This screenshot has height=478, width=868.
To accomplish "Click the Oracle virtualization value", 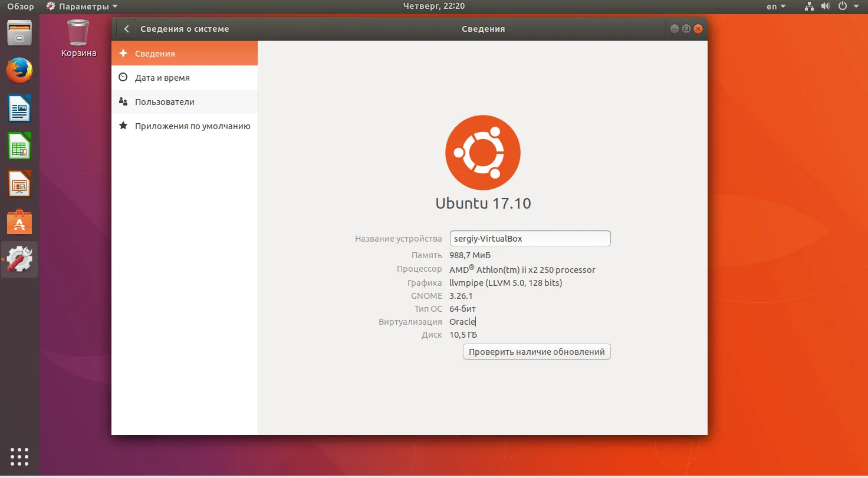I will pyautogui.click(x=462, y=322).
